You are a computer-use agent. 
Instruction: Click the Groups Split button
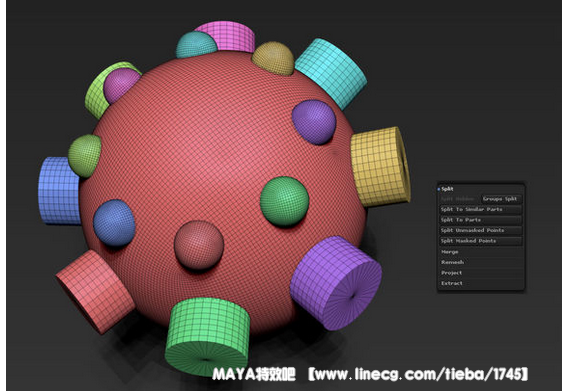500,199
